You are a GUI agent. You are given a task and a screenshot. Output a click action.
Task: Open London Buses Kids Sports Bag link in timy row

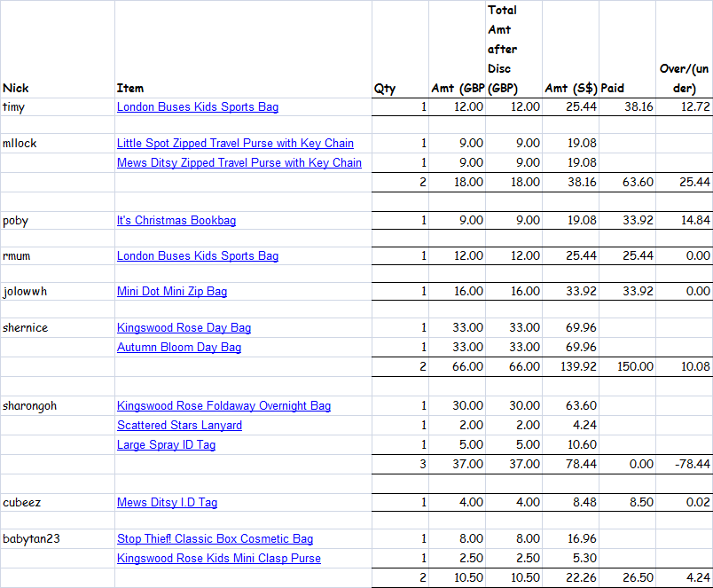coord(198,106)
